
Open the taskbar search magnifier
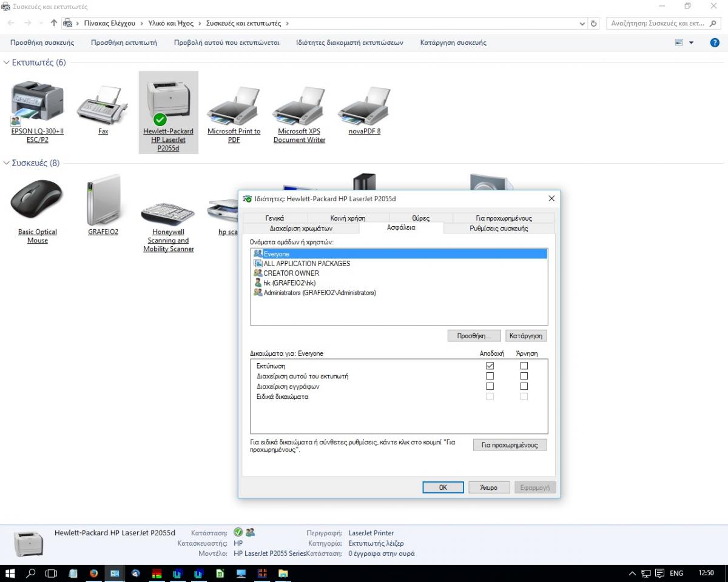point(31,573)
